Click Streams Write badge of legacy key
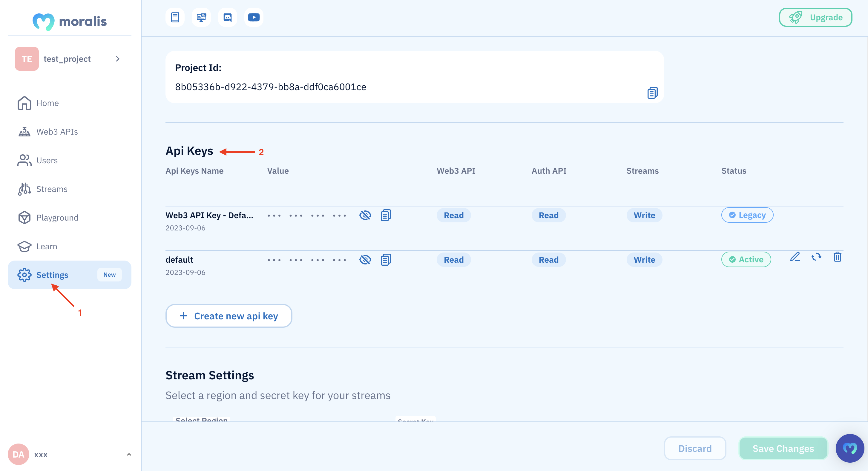 [644, 215]
